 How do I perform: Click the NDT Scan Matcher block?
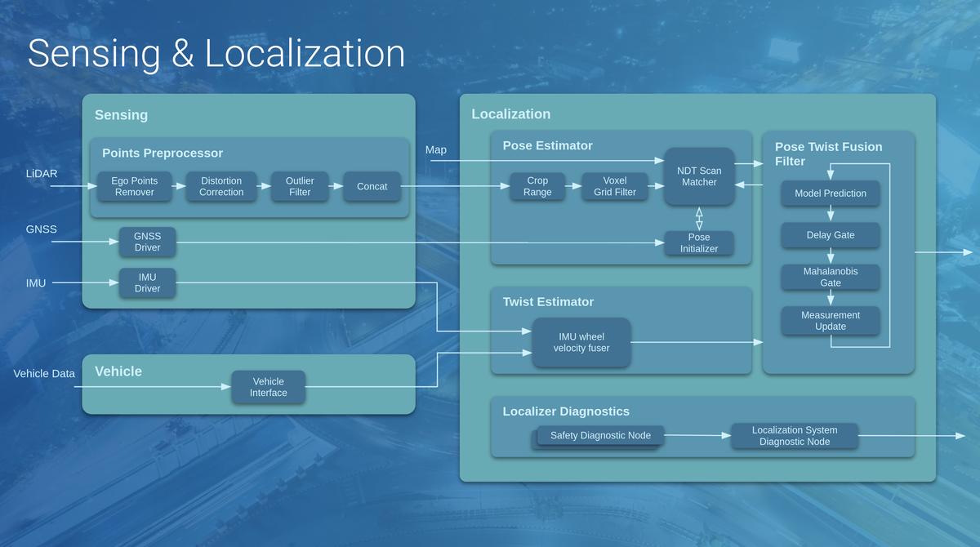[x=699, y=176]
